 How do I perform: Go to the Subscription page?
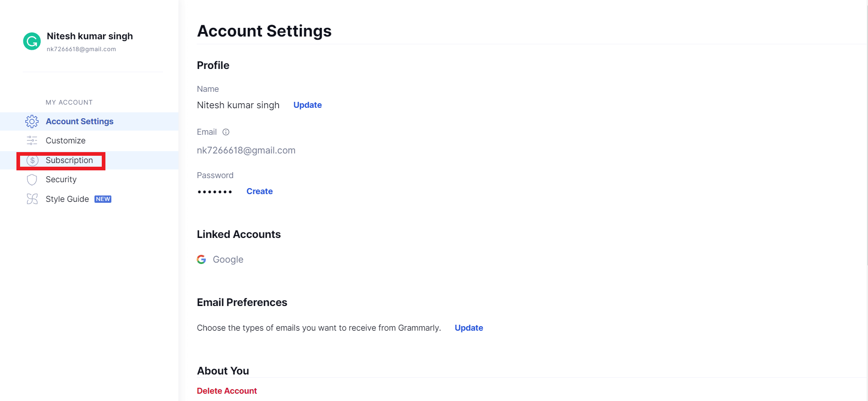(x=69, y=160)
